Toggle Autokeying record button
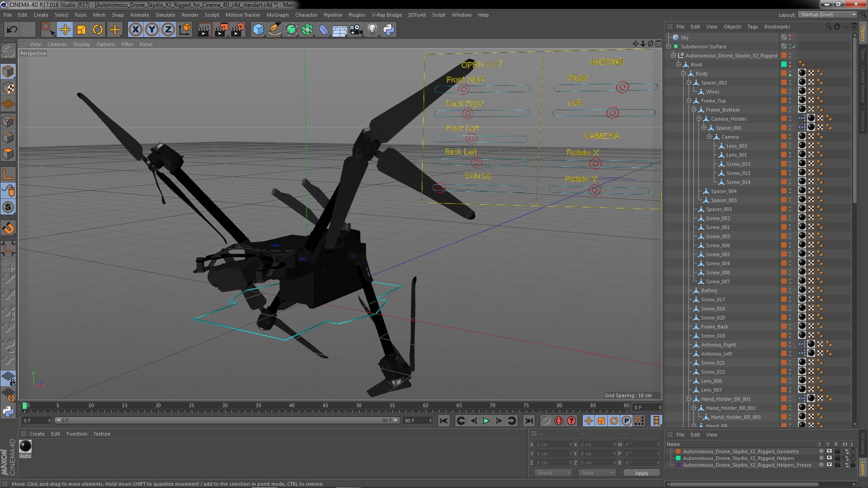868x488 pixels. [559, 421]
